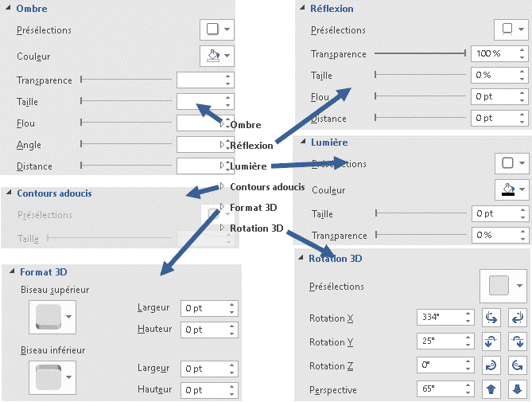Open the Ombre Couleur paint bucket dropdown
The height and width of the screenshot is (402, 532).
pos(217,56)
